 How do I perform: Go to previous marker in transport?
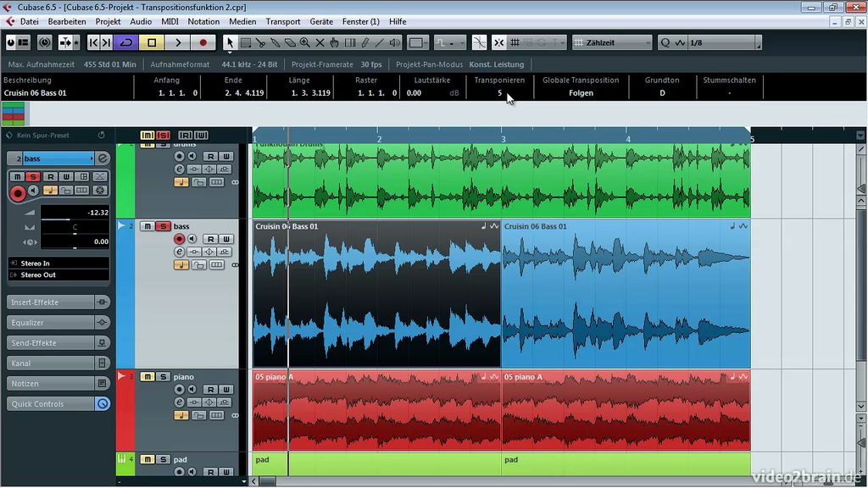coord(93,42)
